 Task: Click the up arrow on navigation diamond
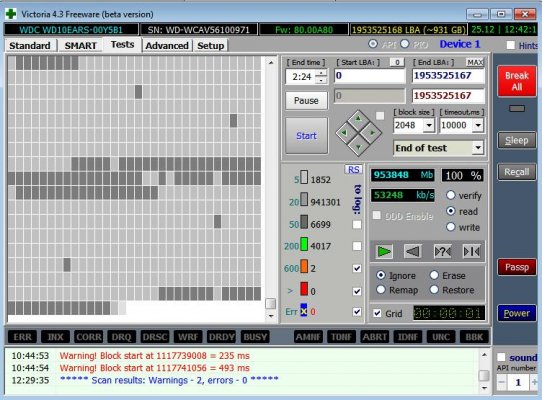tap(358, 119)
